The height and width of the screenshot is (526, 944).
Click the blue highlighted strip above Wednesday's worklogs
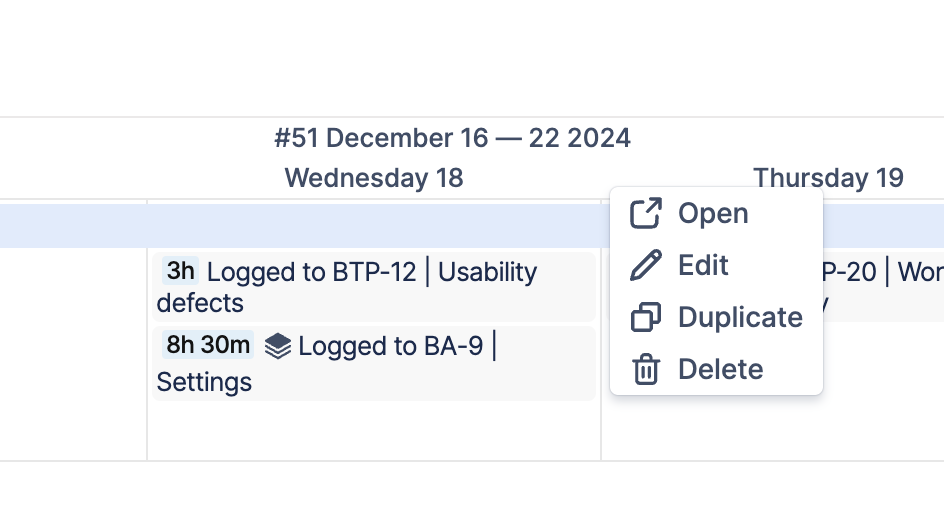(374, 225)
